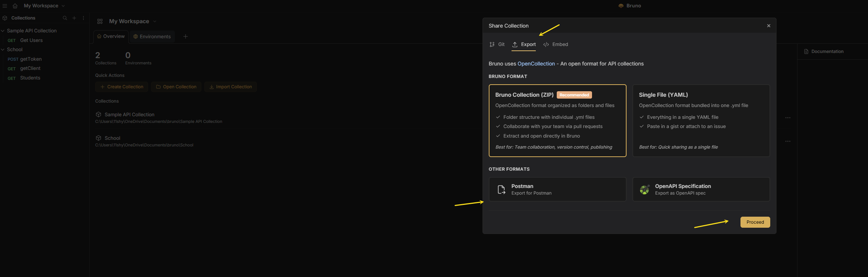868x277 pixels.
Task: Click the Collections sidebar cube icon
Action: coord(5,18)
